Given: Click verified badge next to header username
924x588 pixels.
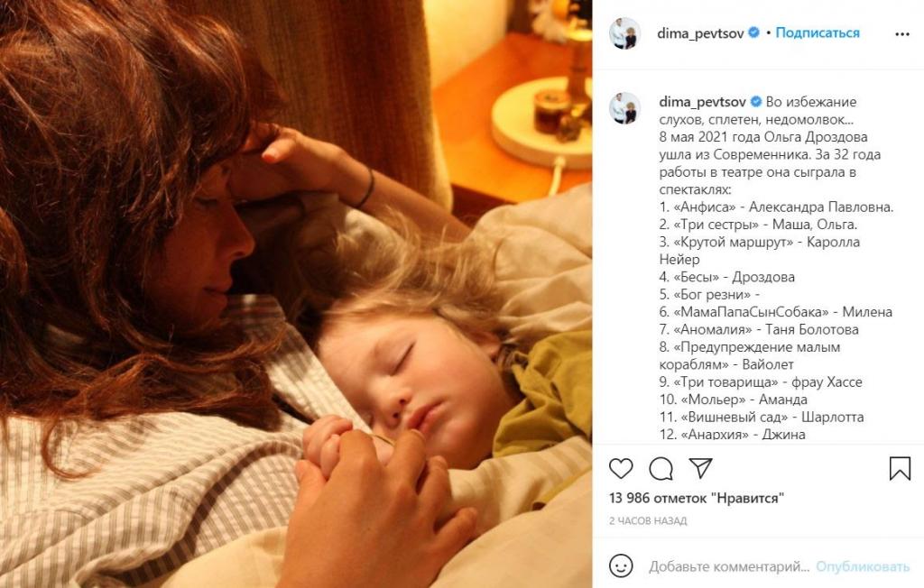Looking at the screenshot, I should (x=753, y=33).
